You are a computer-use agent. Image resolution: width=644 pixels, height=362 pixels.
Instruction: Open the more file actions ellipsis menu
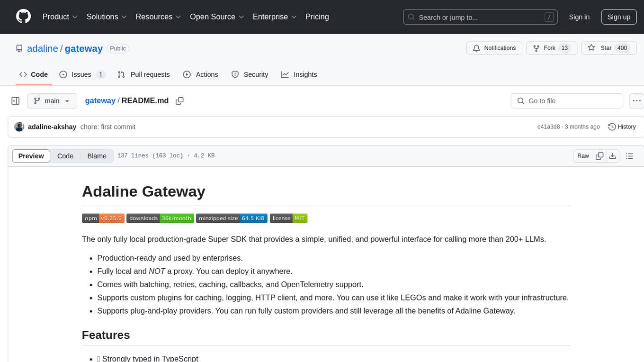(636, 101)
